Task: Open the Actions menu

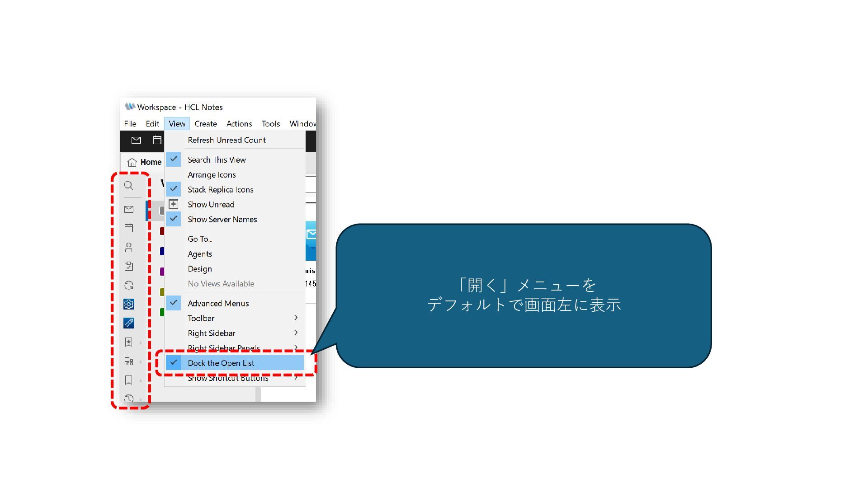Action: 239,124
